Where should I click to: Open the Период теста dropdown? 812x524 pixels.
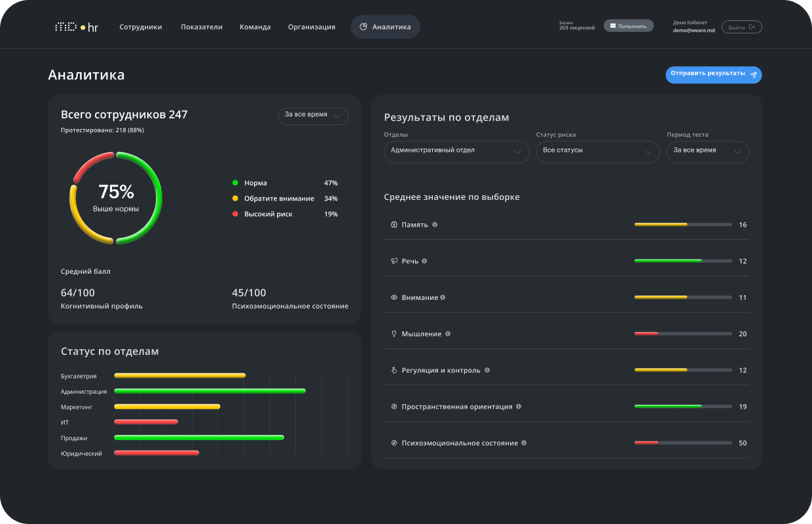pyautogui.click(x=707, y=151)
